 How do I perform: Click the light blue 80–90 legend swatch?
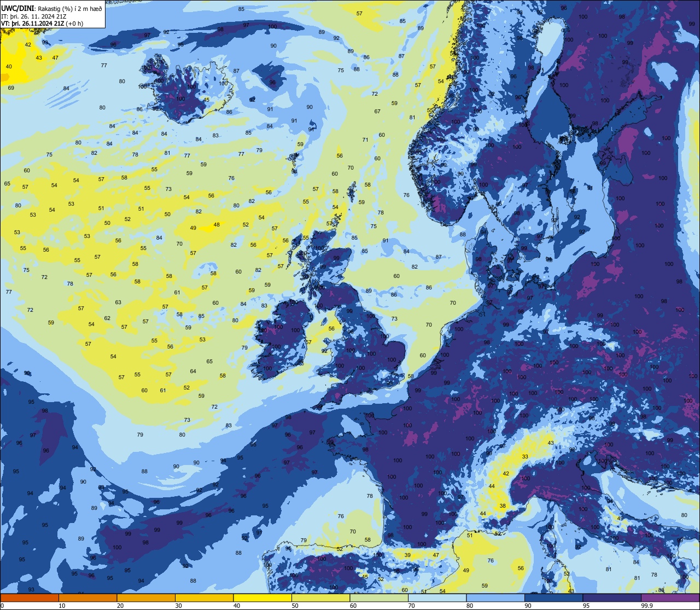point(495,597)
